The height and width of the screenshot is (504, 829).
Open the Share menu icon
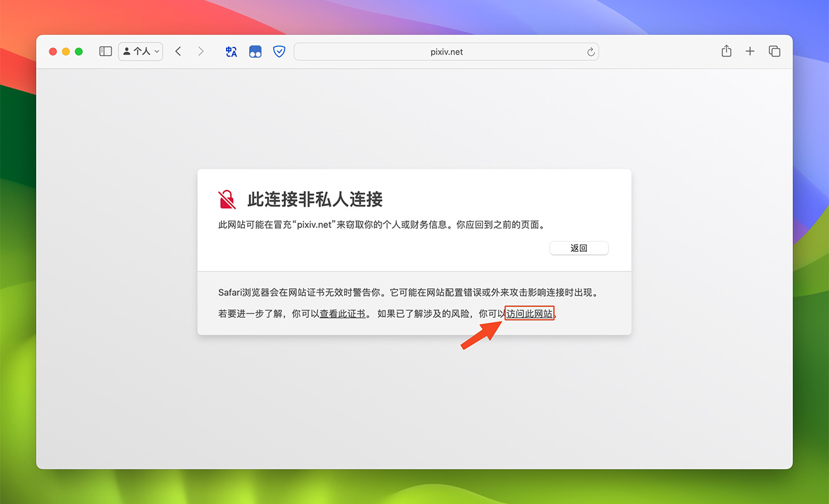tap(726, 51)
